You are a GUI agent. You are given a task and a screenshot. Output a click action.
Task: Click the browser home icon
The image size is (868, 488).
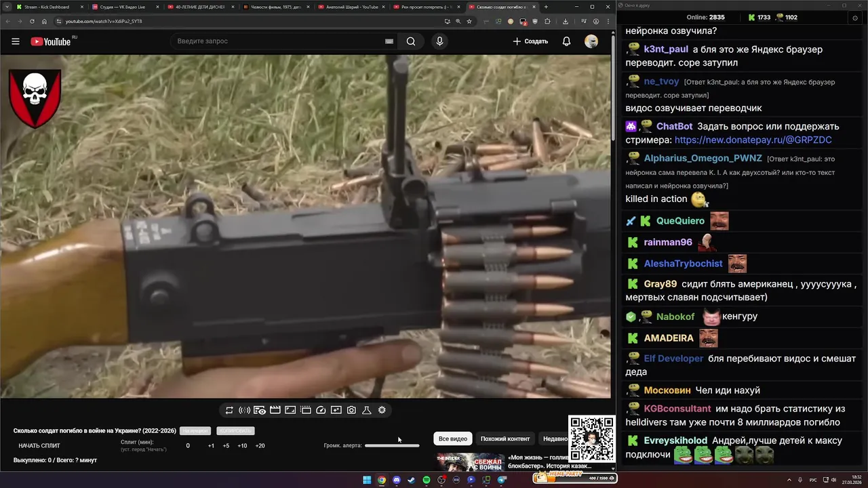click(44, 21)
